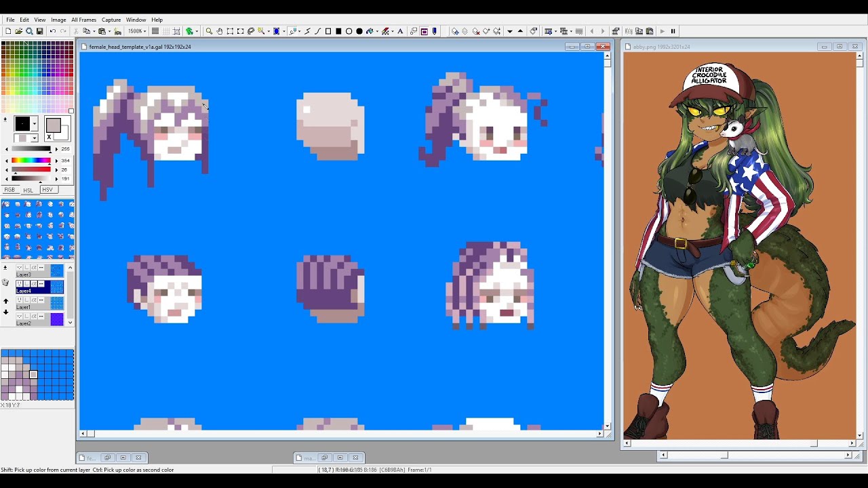Viewport: 868px width, 488px height.
Task: Open the Capture menu
Action: coord(111,20)
